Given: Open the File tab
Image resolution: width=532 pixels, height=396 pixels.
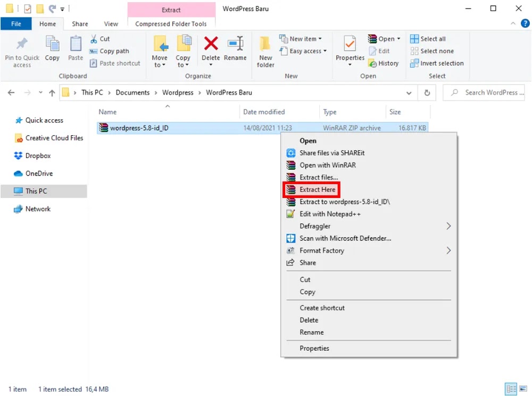Looking at the screenshot, I should click(16, 24).
